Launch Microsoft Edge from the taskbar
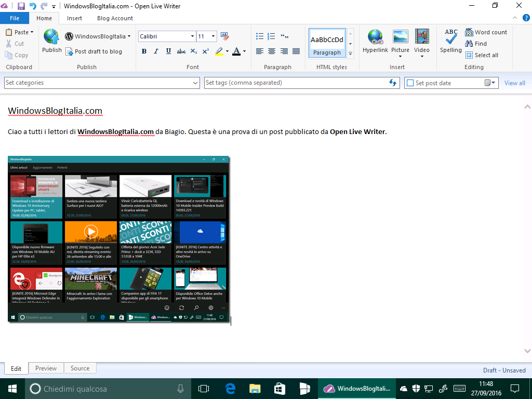The height and width of the screenshot is (399, 532). click(230, 389)
